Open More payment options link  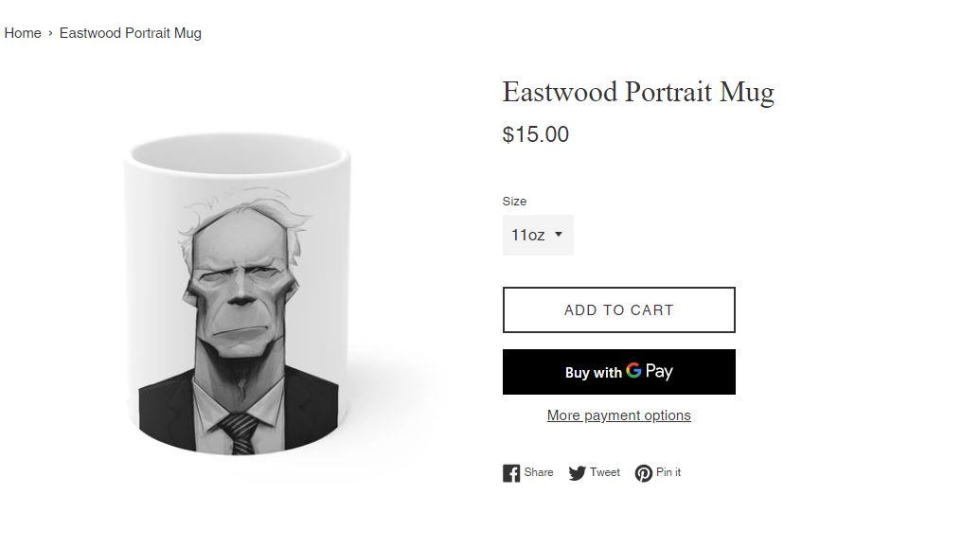pos(618,415)
